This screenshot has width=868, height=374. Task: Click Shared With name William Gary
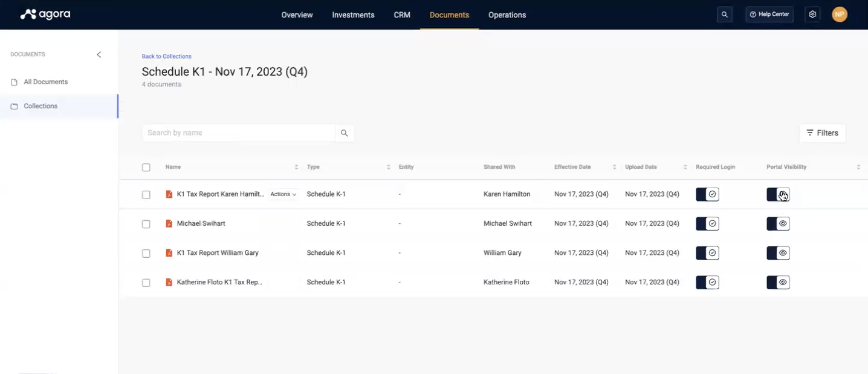pos(502,253)
